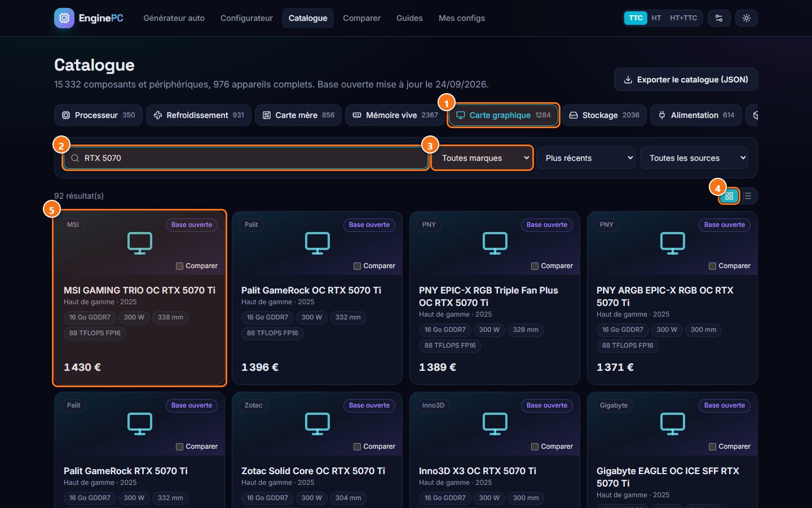Switch to grid view layout
Screen dimensions: 812x508
(x=729, y=196)
